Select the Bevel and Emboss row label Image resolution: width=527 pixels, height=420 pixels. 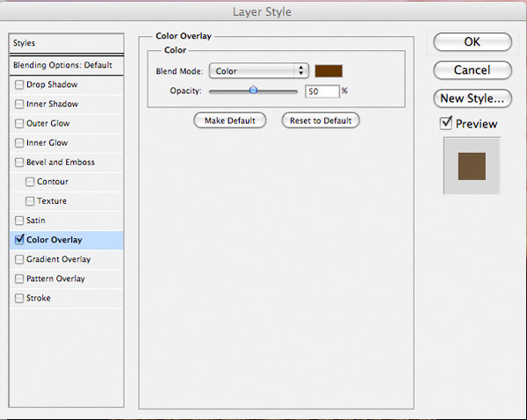click(x=61, y=163)
